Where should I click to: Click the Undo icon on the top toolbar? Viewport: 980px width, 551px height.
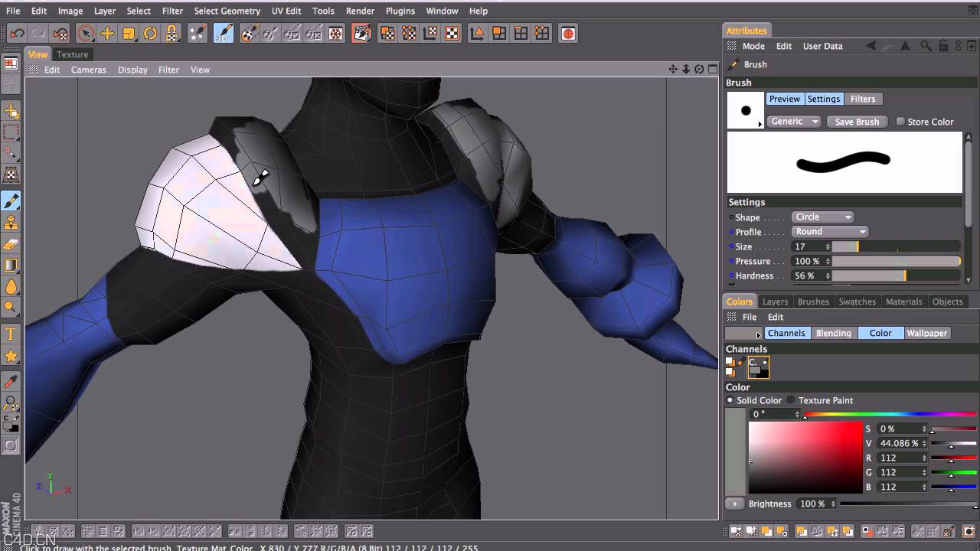click(x=16, y=33)
